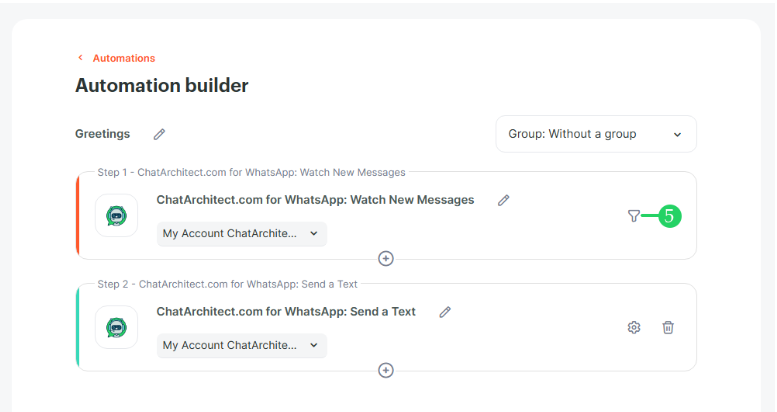Screen dimensions: 777x412
Task: Click the chevron arrow in Group dropdown
Action: click(677, 134)
